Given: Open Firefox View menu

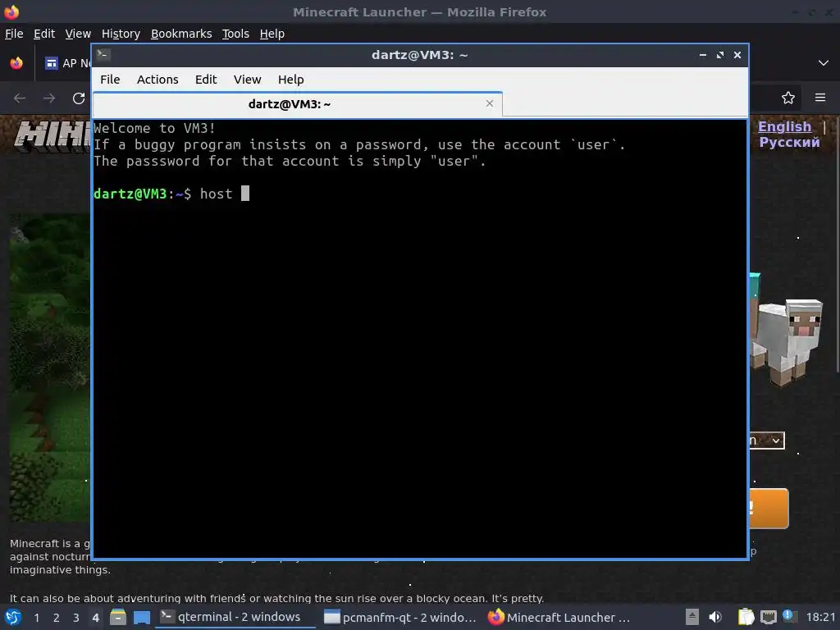Looking at the screenshot, I should (78, 34).
